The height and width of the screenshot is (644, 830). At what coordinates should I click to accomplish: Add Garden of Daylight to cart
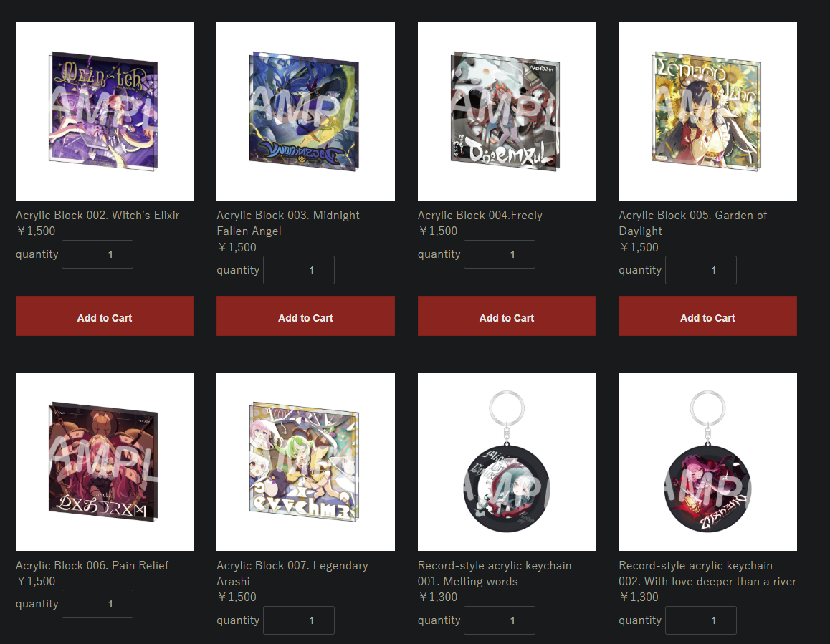pyautogui.click(x=707, y=316)
